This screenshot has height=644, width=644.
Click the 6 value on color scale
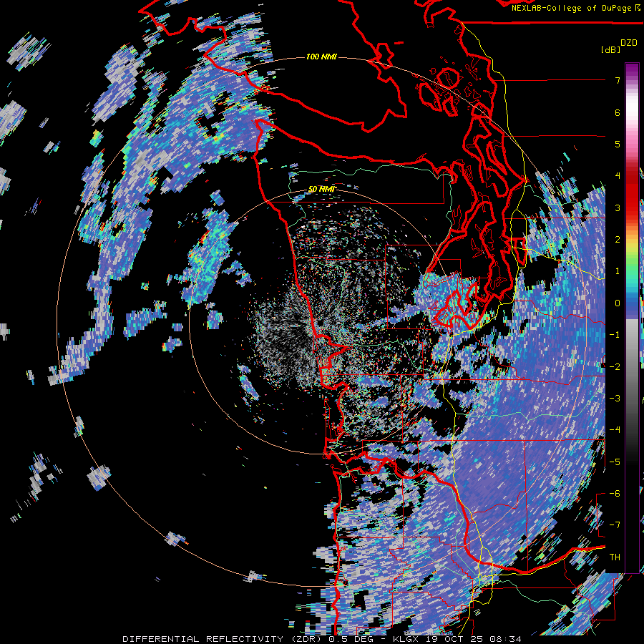pyautogui.click(x=618, y=112)
